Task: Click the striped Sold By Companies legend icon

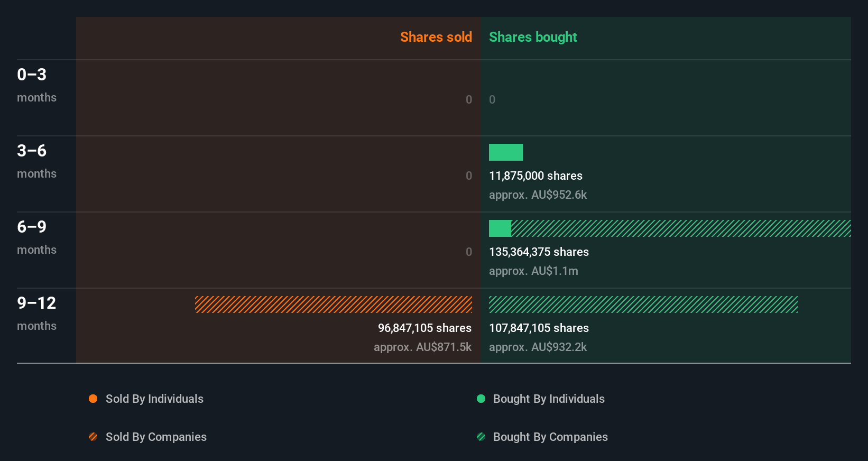Action: point(93,437)
